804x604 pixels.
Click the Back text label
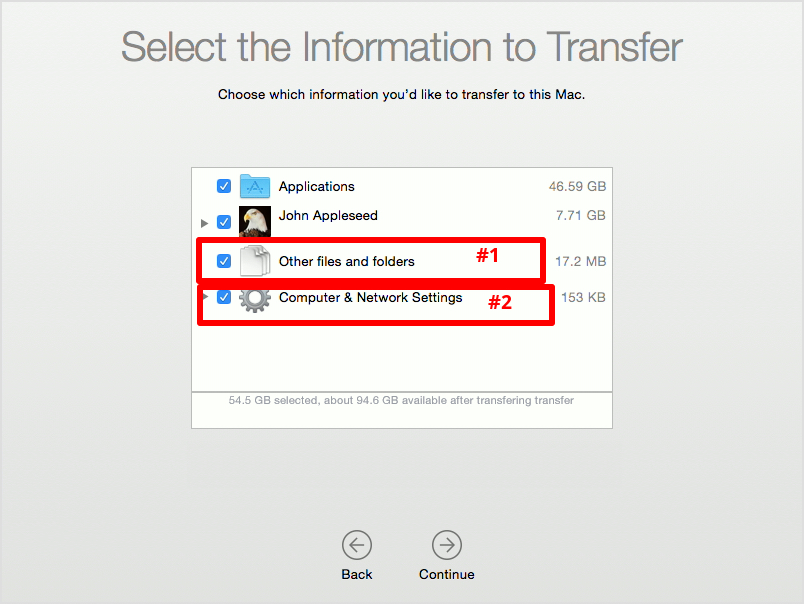(x=357, y=574)
